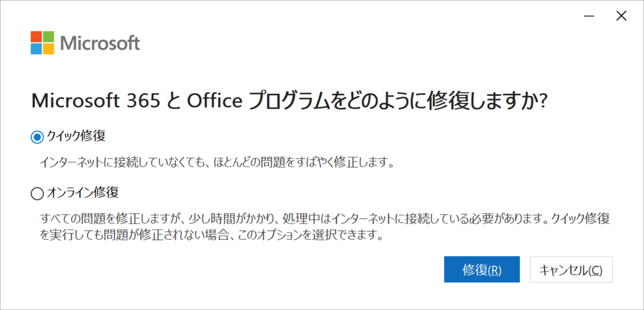Click the green square of Microsoft logo
Screen dimensions: 644x310
point(48,37)
